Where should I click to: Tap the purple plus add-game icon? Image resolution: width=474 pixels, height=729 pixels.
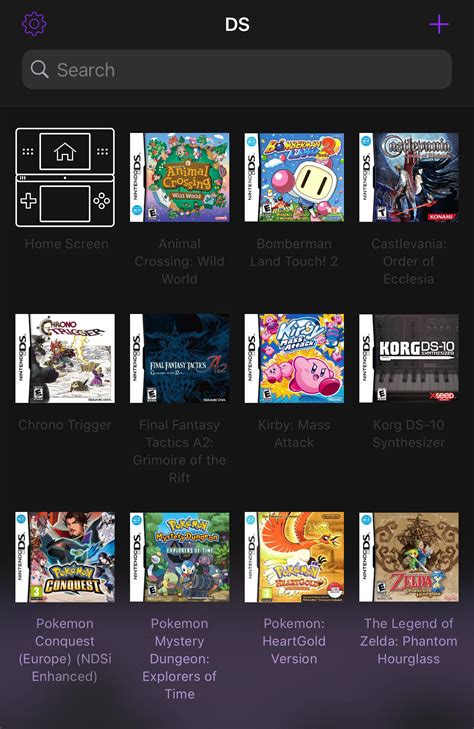tap(439, 24)
